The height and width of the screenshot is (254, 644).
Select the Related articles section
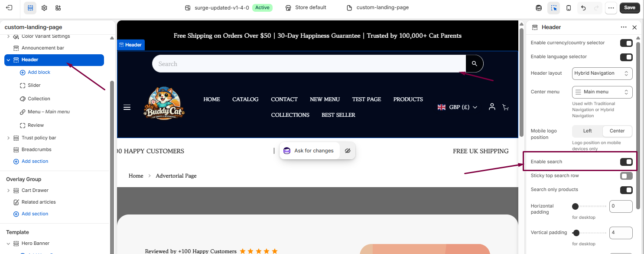(39, 202)
